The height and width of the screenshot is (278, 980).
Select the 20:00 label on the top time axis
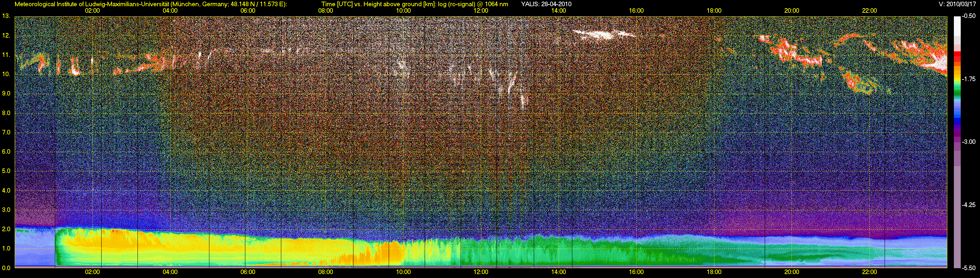792,11
